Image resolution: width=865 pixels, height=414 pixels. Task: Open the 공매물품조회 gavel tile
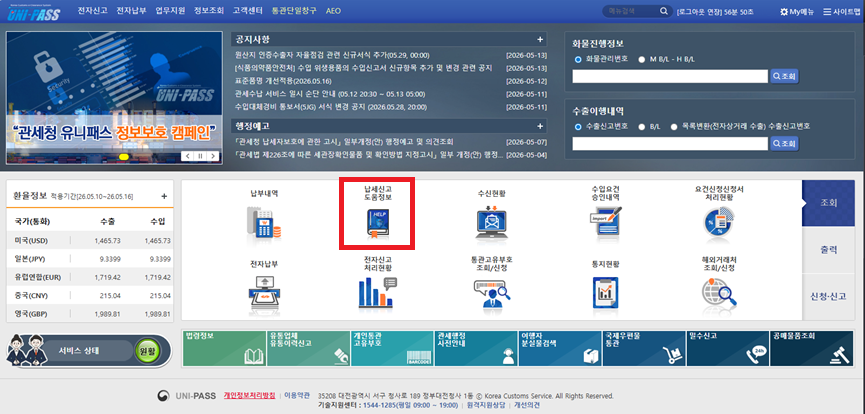811,348
